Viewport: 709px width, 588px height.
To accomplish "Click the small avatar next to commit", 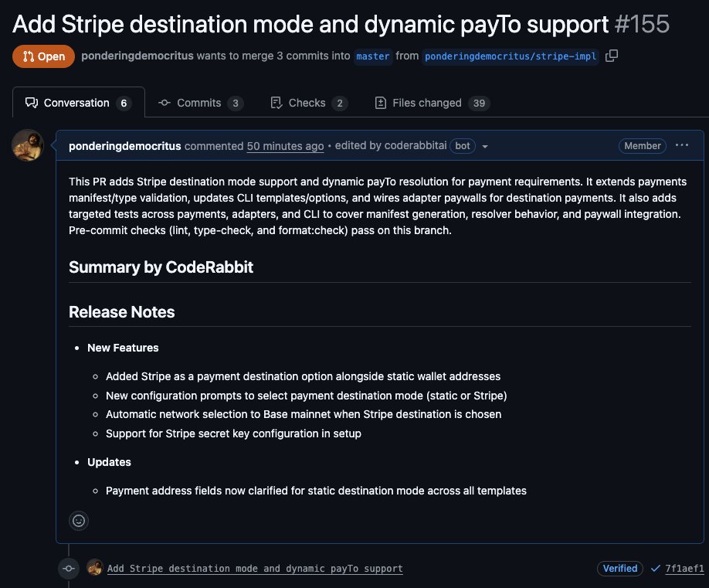I will pos(94,567).
